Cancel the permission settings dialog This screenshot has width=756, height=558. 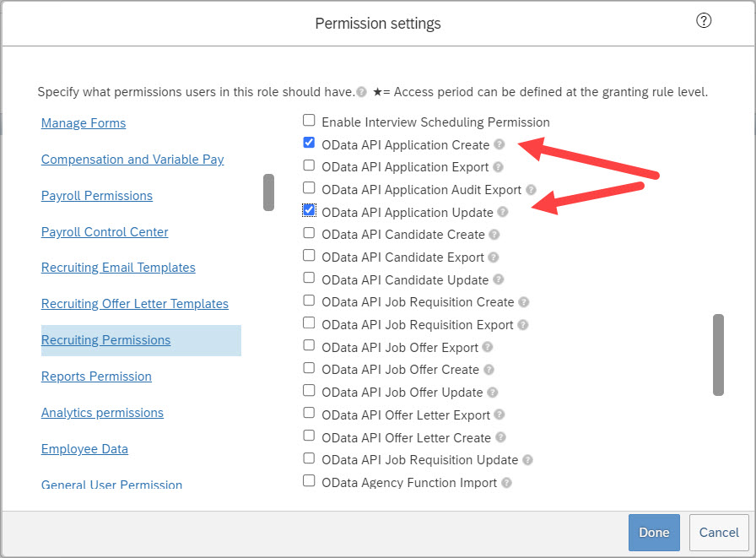pyautogui.click(x=719, y=533)
